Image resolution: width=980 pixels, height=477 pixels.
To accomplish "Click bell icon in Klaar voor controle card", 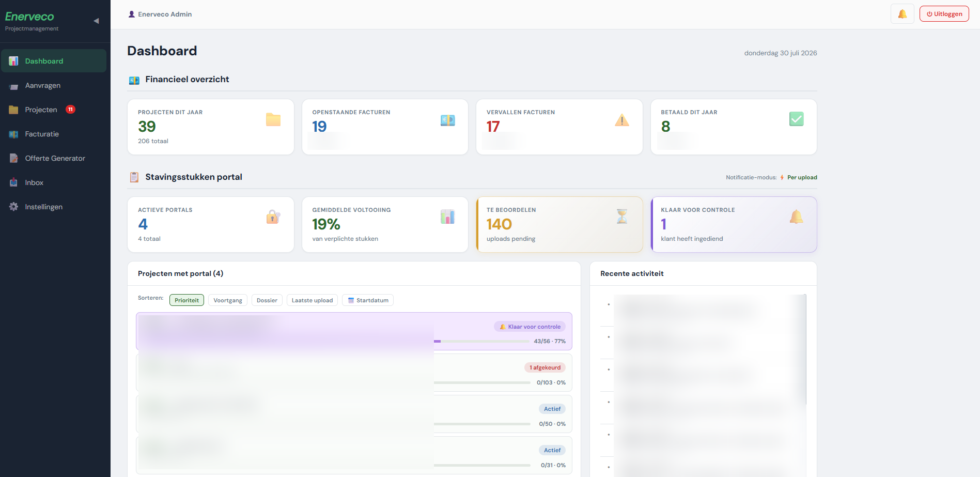I will click(797, 217).
